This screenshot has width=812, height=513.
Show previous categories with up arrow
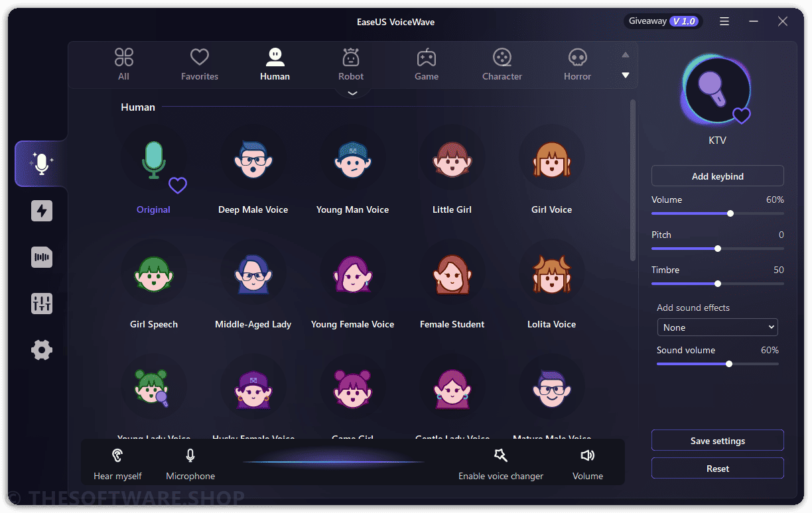point(625,55)
